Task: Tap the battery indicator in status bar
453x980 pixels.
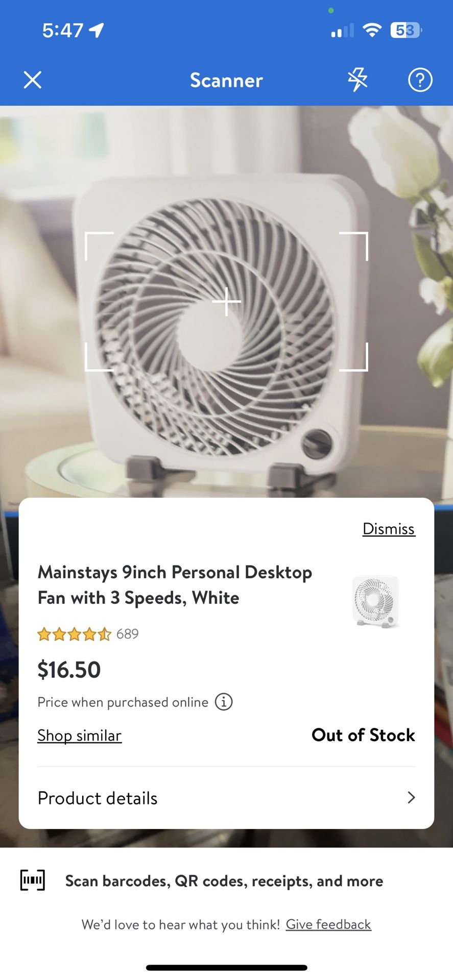Action: (406, 31)
